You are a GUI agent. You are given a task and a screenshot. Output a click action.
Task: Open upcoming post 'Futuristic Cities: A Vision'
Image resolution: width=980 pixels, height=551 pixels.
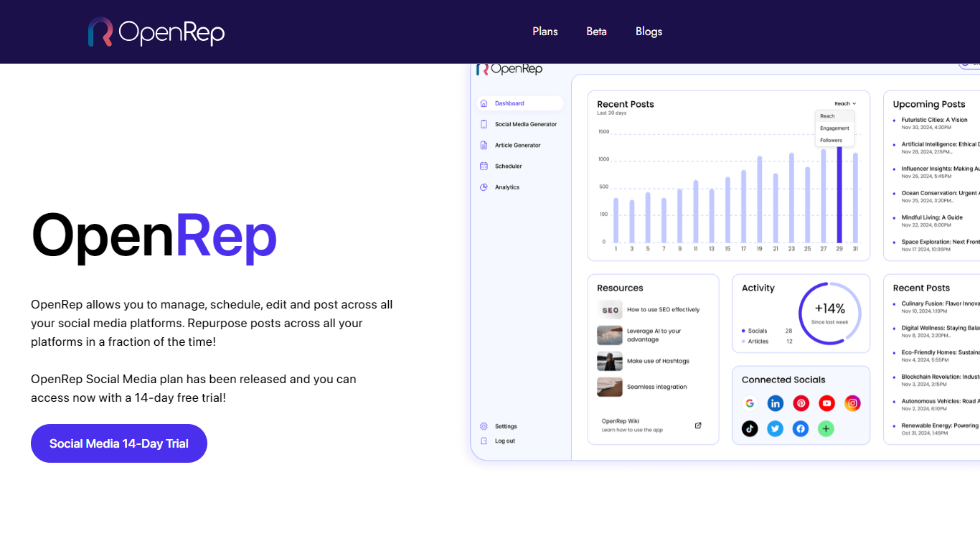[935, 120]
